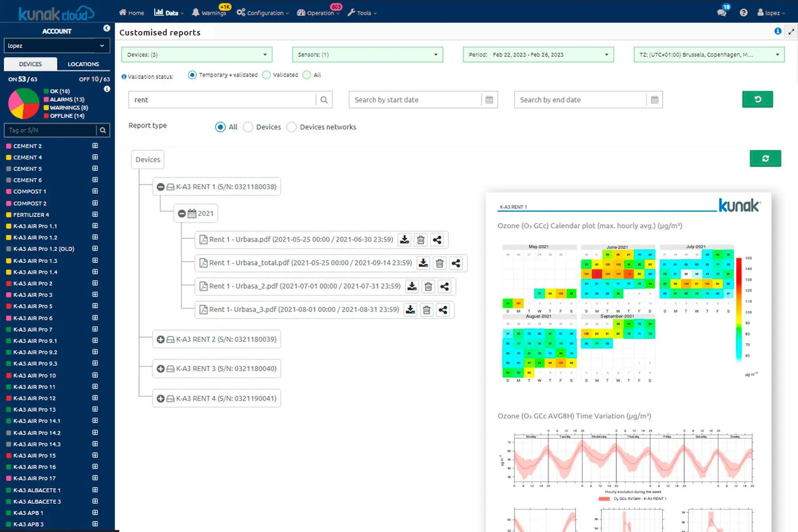Share the Rent 1 - Urbasa_2.pdf report

coord(445,286)
